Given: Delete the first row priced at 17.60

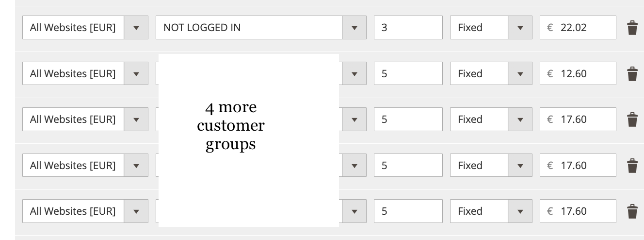Looking at the screenshot, I should pos(632,120).
